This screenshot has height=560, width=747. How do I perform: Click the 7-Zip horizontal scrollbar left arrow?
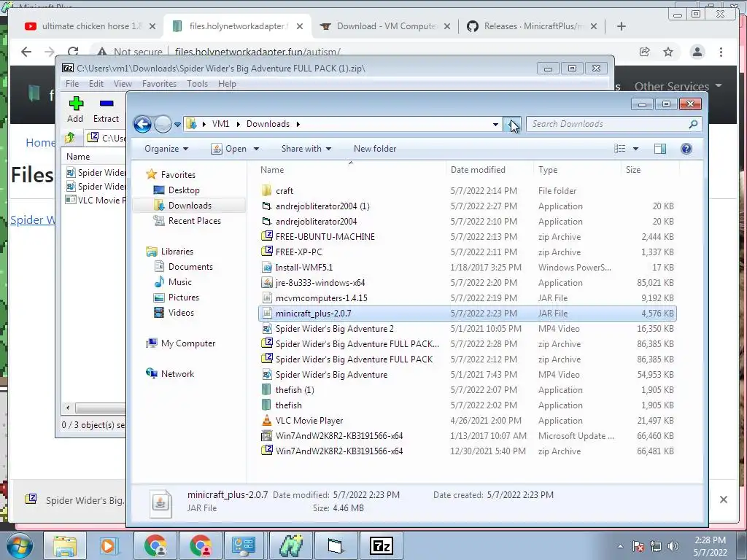tap(68, 408)
